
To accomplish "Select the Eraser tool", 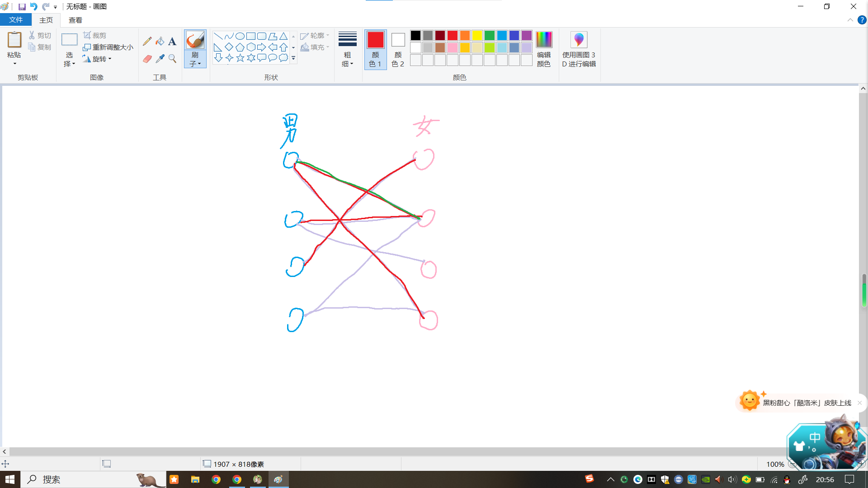I will [147, 59].
